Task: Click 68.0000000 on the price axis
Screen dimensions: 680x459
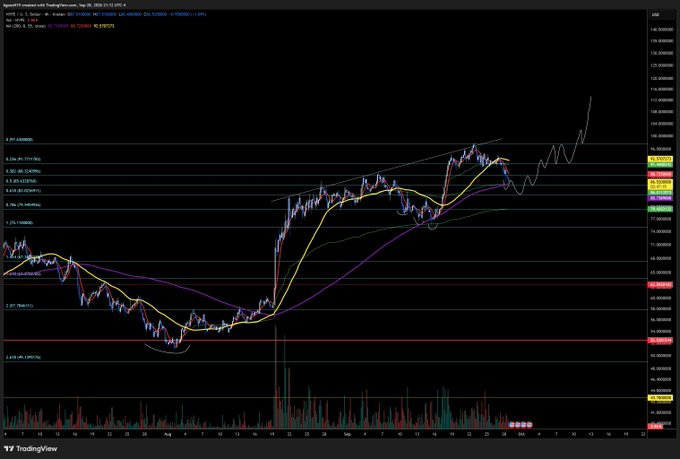Action: pyautogui.click(x=661, y=259)
